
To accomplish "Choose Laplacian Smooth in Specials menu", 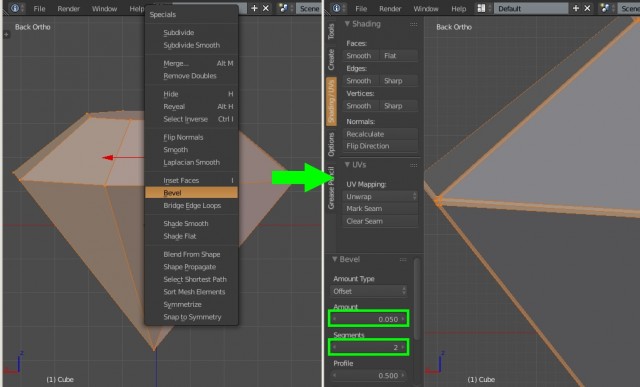I will [x=191, y=162].
